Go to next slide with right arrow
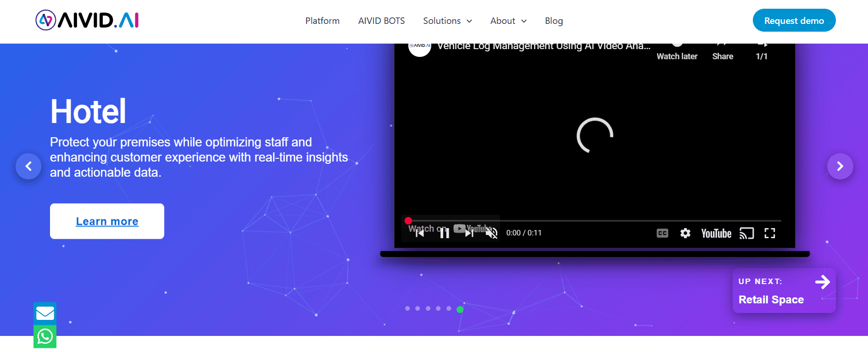This screenshot has height=352, width=868. (x=840, y=166)
